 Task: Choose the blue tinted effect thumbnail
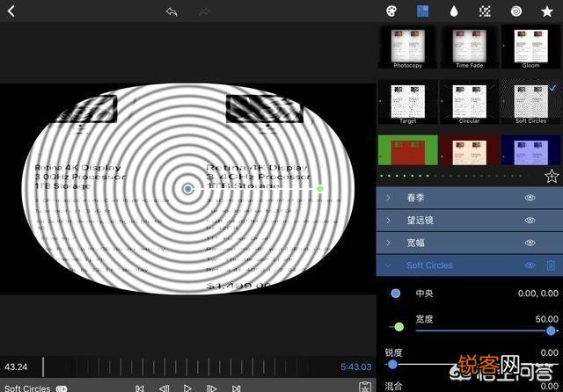[x=530, y=150]
